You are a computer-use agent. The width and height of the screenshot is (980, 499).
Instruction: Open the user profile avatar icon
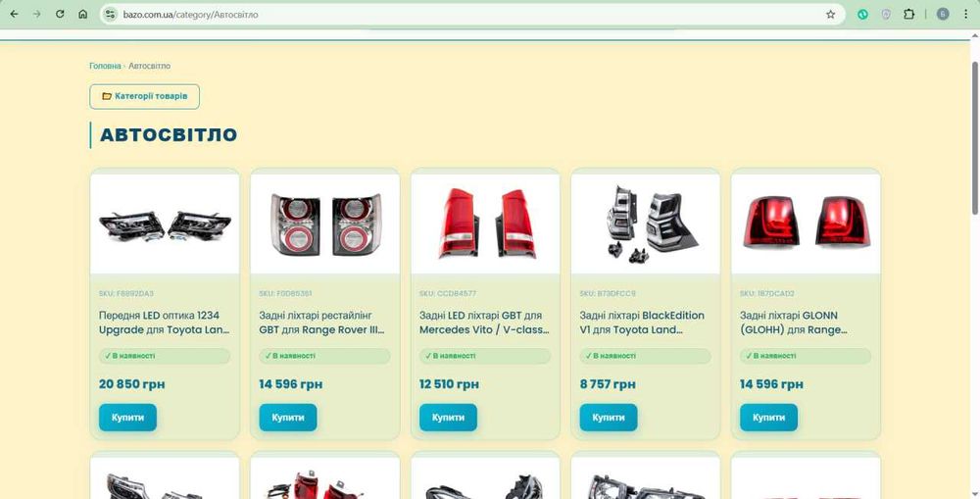tap(943, 15)
